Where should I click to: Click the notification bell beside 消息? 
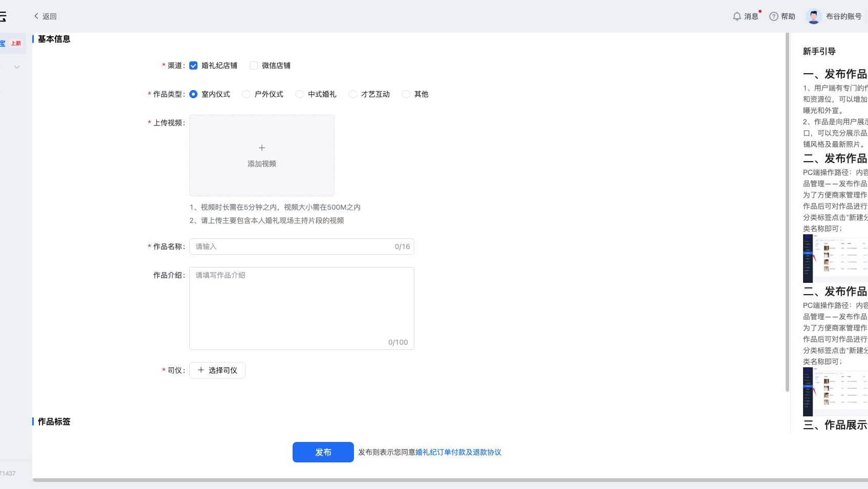[737, 16]
